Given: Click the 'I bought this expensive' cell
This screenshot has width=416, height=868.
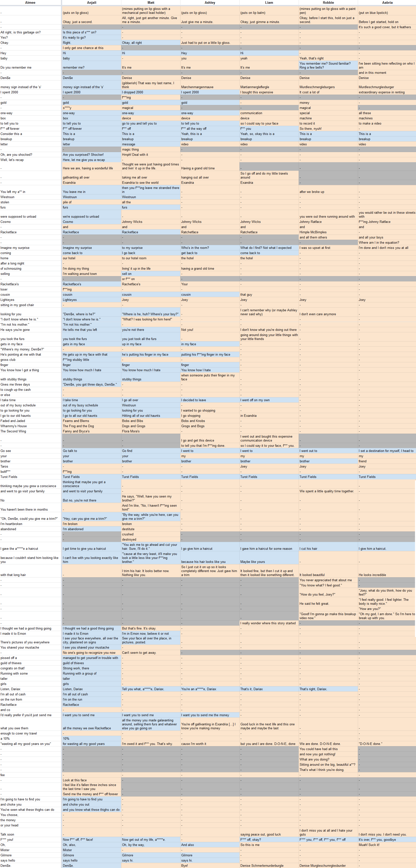Looking at the screenshot, I should pos(269,92).
